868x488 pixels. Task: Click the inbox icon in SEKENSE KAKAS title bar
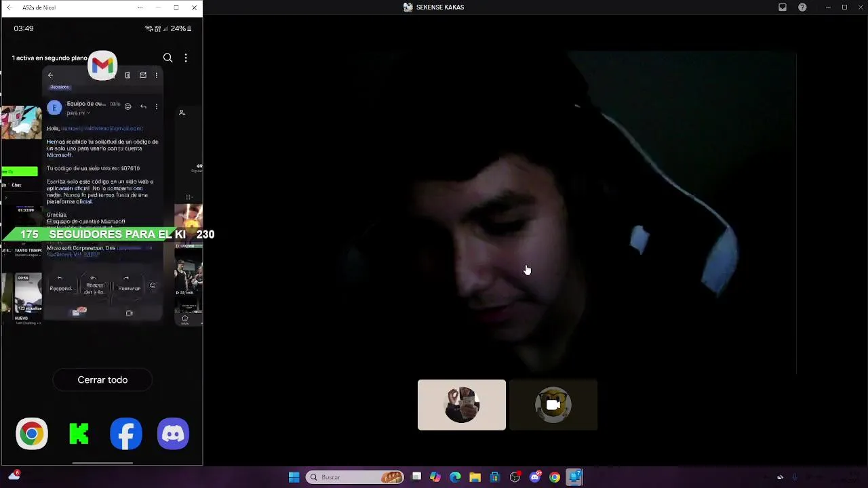[x=783, y=7]
